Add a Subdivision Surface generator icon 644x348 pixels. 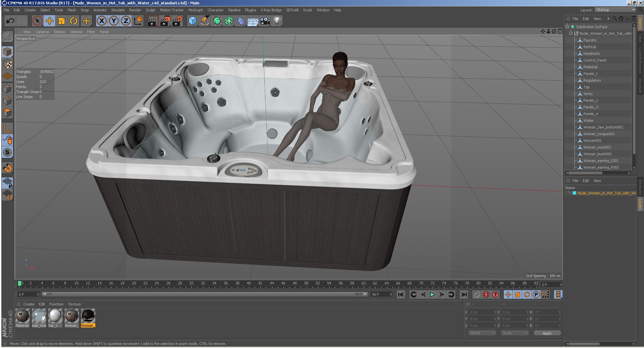pyautogui.click(x=217, y=21)
